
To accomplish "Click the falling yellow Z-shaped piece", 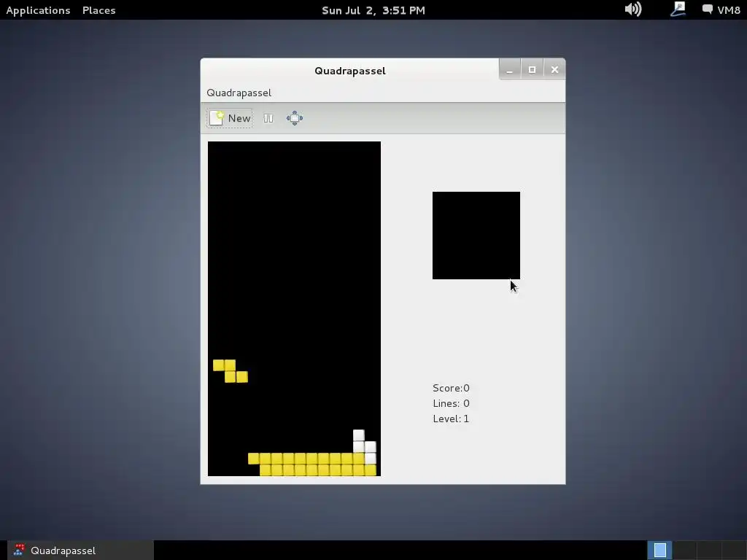I will point(230,371).
